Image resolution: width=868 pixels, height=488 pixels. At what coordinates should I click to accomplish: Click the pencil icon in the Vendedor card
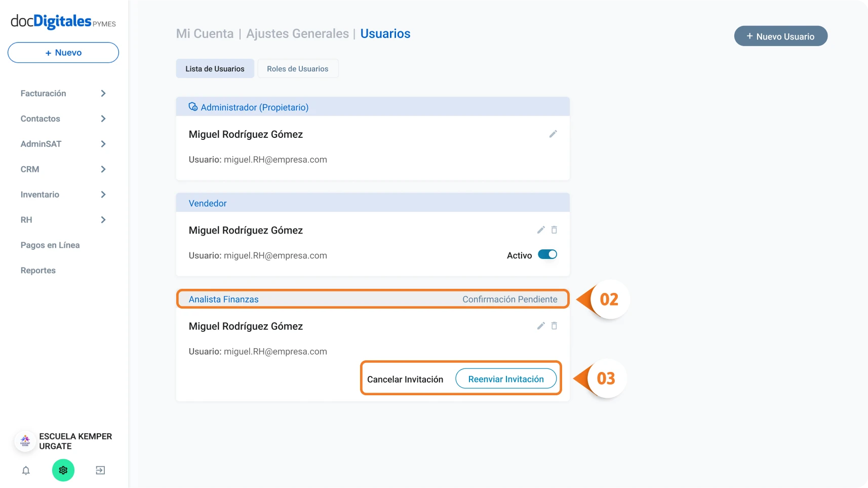[541, 230]
